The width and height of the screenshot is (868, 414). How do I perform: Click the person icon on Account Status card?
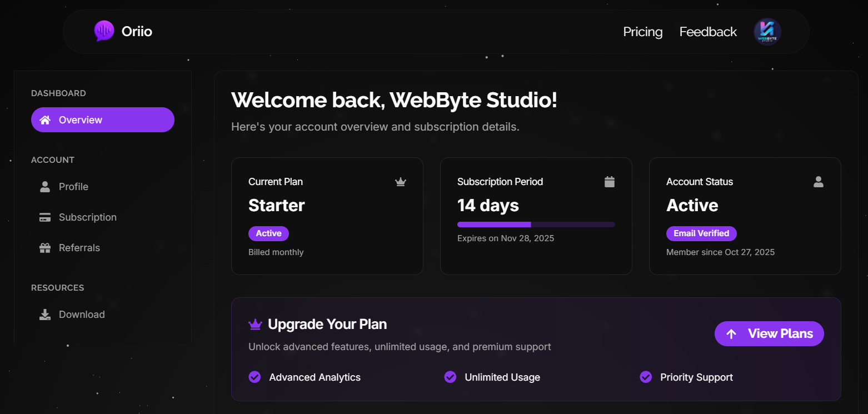click(x=819, y=182)
